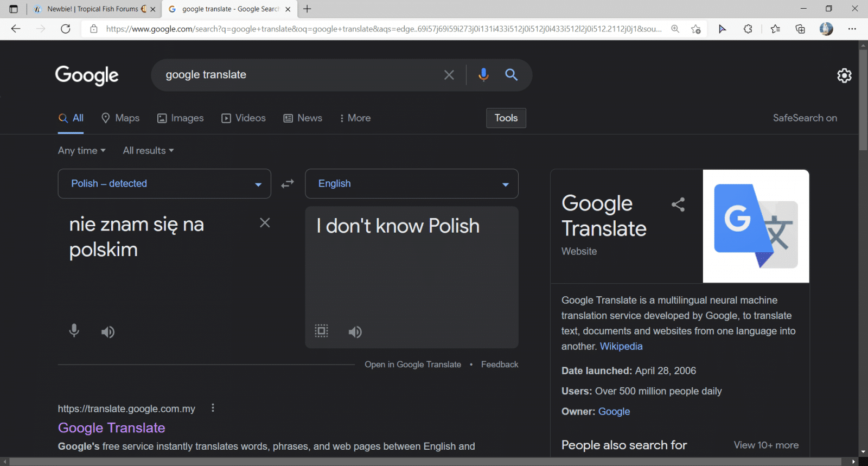Click the vertical scrollbar thumb
The height and width of the screenshot is (466, 868).
point(863,100)
